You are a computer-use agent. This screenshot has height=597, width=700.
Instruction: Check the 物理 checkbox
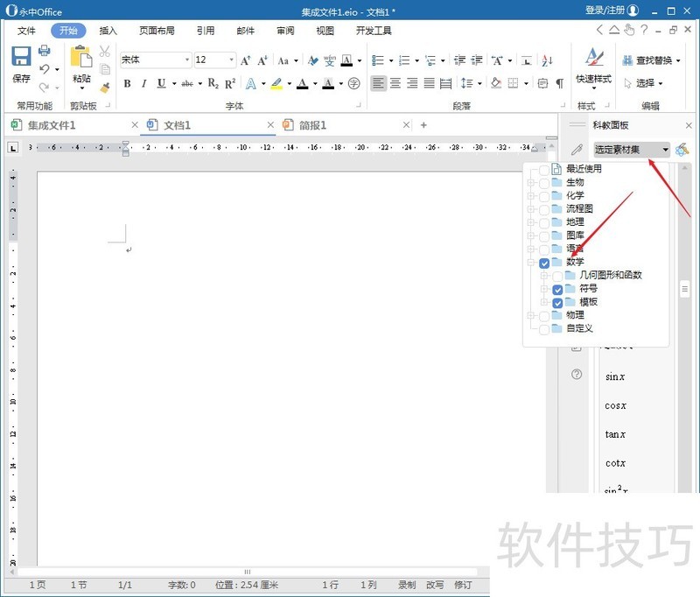click(544, 316)
